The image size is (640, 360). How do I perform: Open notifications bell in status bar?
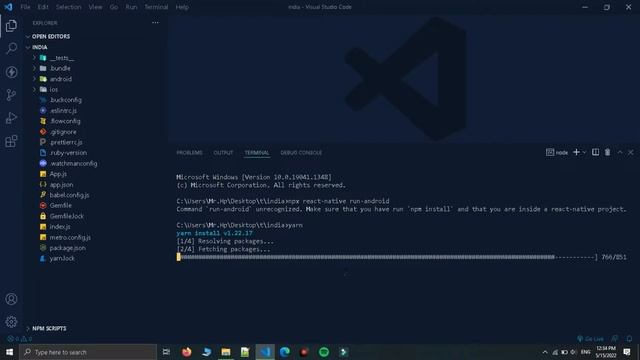629,339
